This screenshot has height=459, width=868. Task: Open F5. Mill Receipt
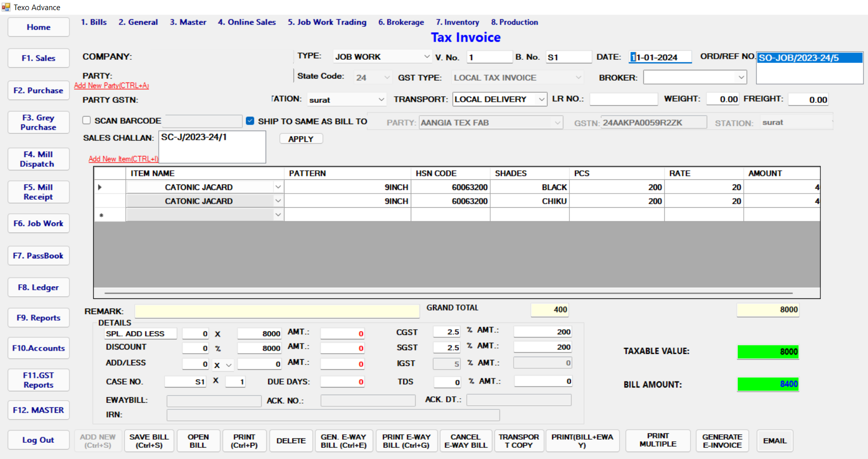tap(39, 192)
